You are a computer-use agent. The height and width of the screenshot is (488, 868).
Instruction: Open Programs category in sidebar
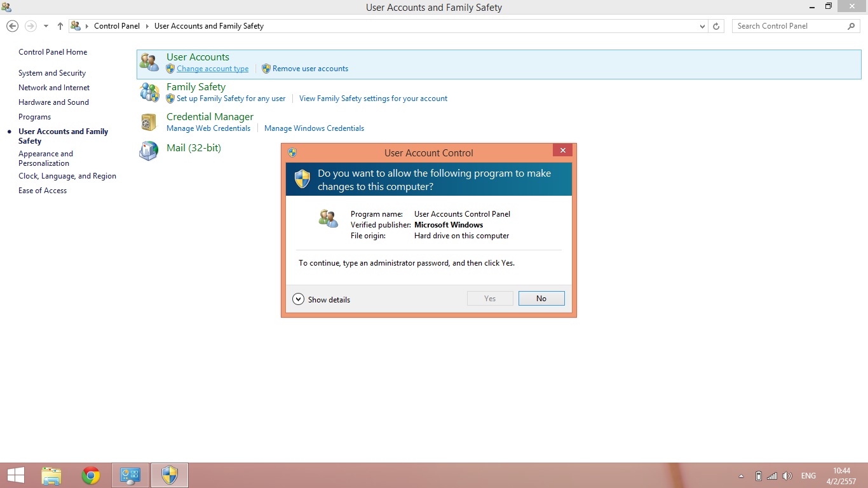coord(34,117)
